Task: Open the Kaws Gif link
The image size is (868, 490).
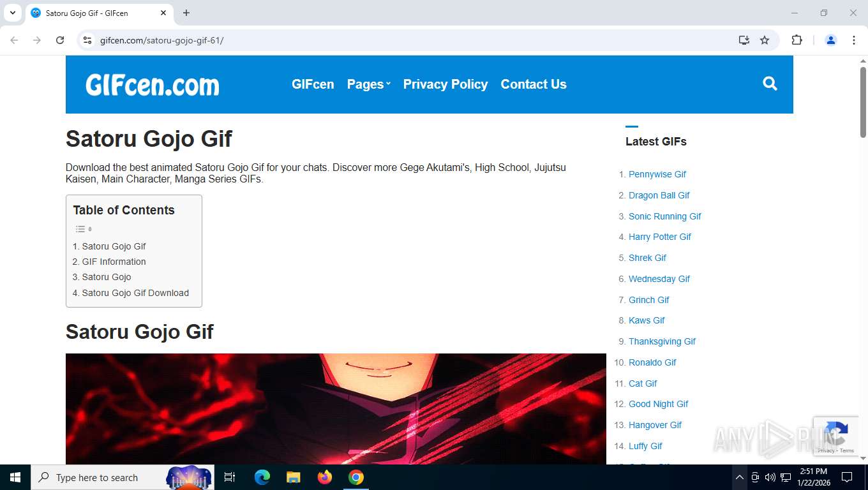Action: click(647, 320)
